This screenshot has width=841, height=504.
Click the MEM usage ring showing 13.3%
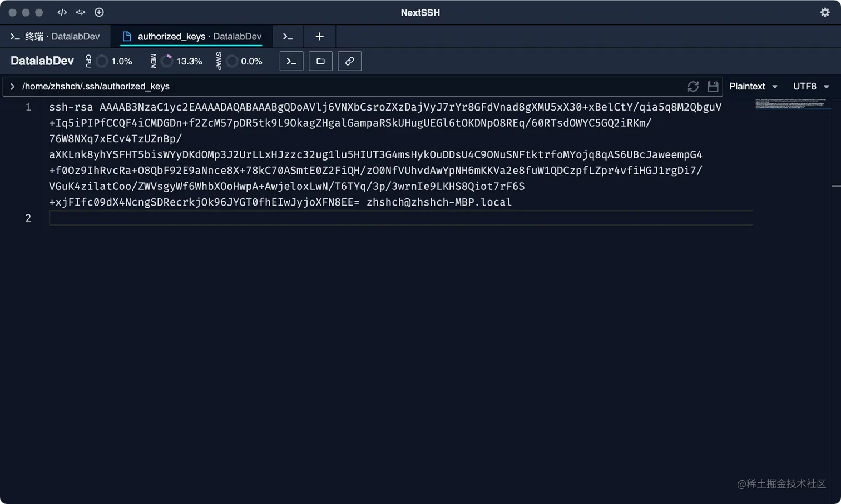(x=167, y=61)
